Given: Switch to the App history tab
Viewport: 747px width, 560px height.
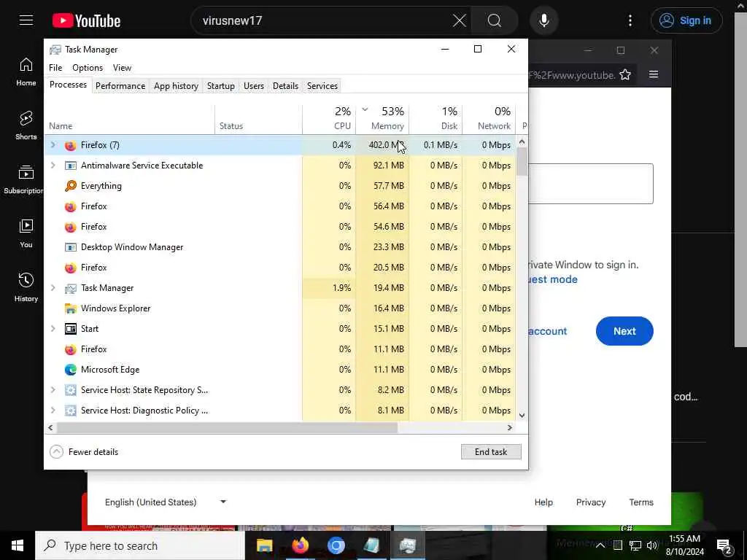Looking at the screenshot, I should click(176, 86).
